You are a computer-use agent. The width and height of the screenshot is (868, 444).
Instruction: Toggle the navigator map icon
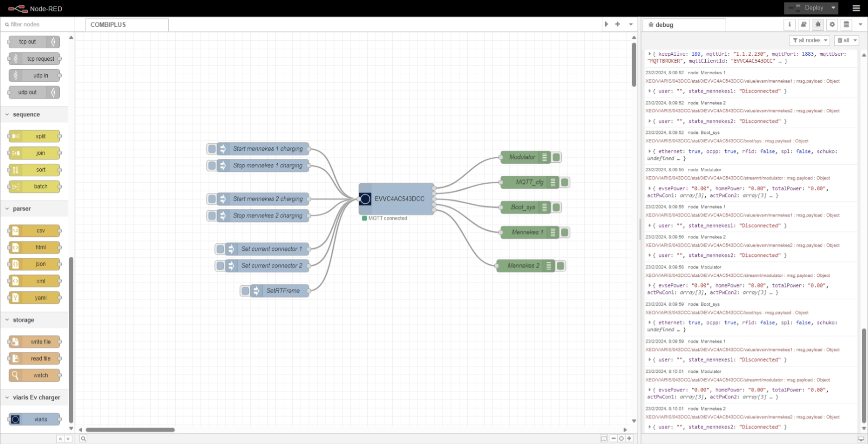pyautogui.click(x=604, y=439)
